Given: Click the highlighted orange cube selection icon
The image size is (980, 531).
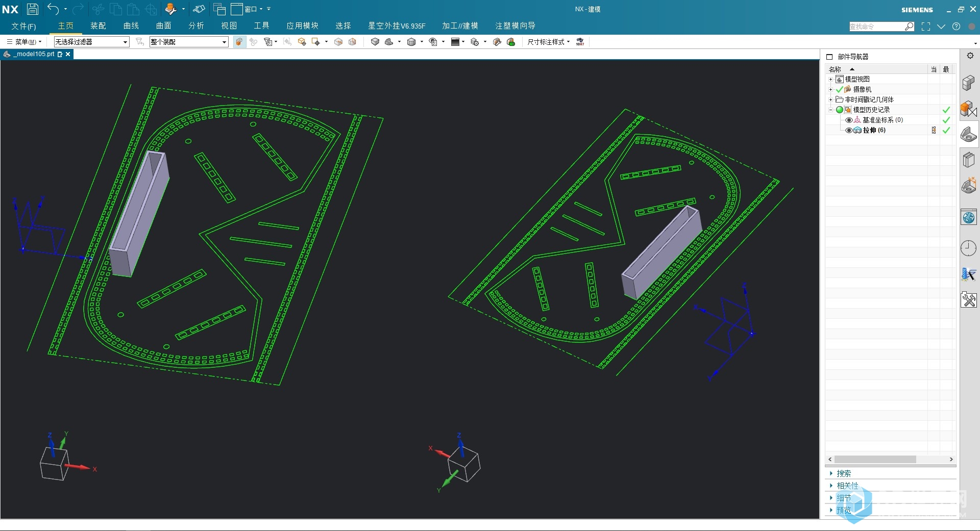Looking at the screenshot, I should [239, 42].
